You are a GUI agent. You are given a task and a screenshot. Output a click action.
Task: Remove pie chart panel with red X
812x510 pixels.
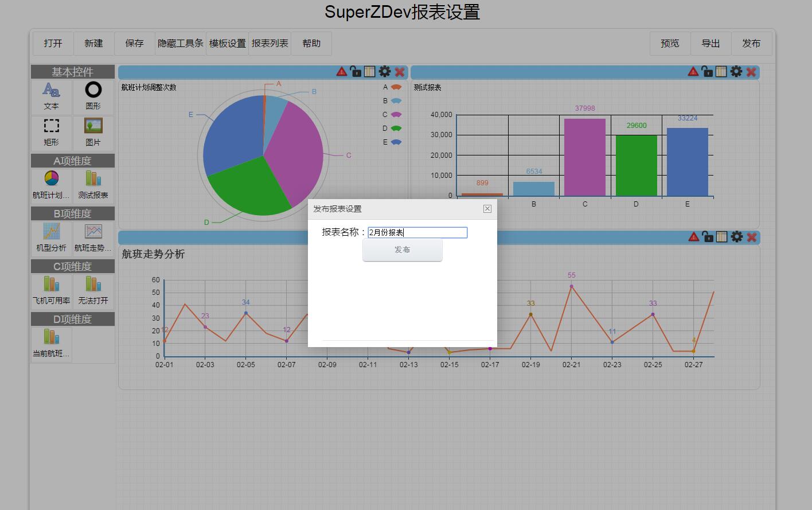[400, 72]
